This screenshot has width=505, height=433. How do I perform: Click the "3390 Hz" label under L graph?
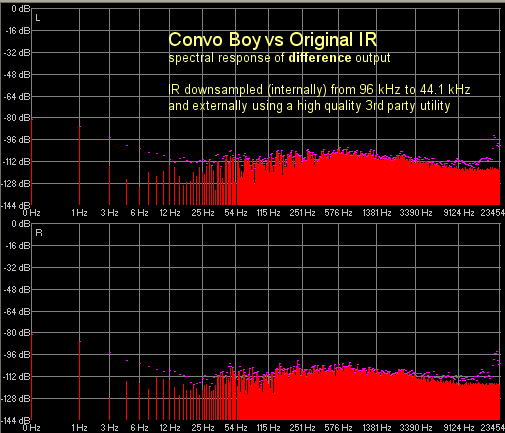click(416, 213)
